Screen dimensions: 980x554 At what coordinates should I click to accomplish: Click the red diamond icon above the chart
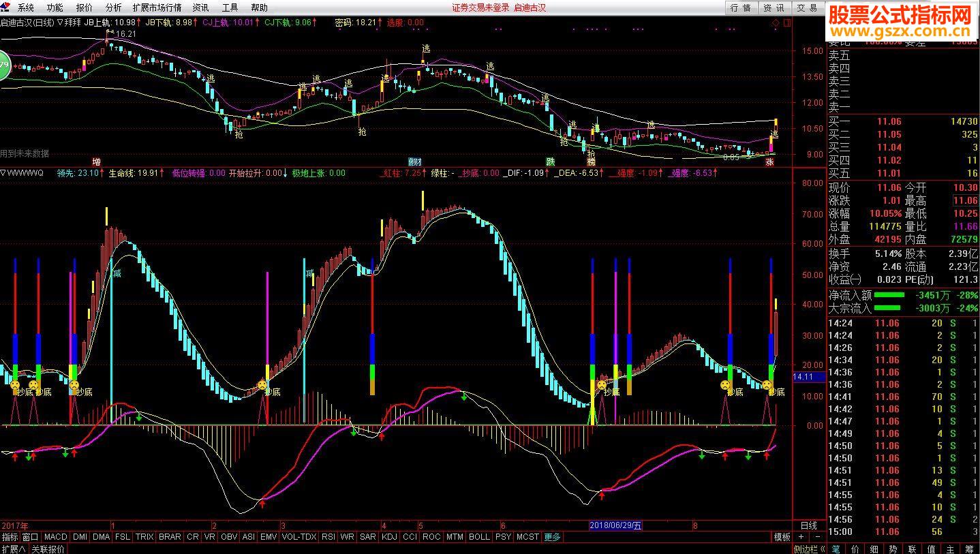[x=776, y=22]
